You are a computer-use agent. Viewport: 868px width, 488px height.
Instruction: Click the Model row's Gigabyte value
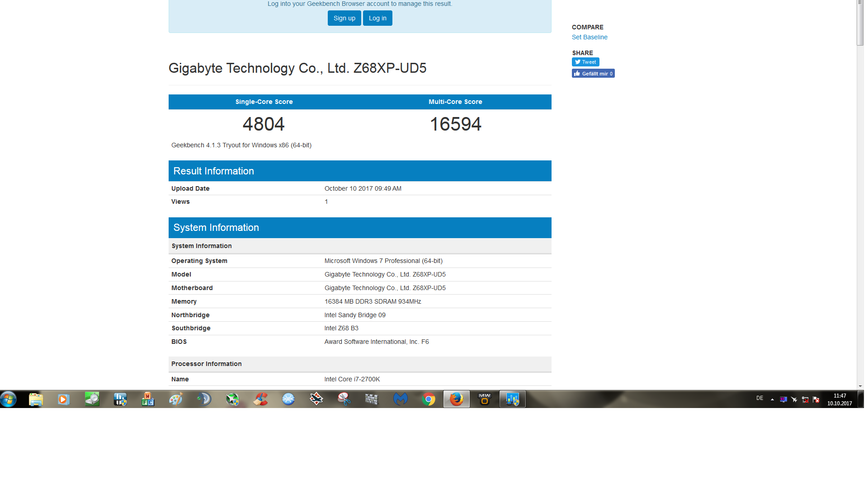tap(385, 274)
